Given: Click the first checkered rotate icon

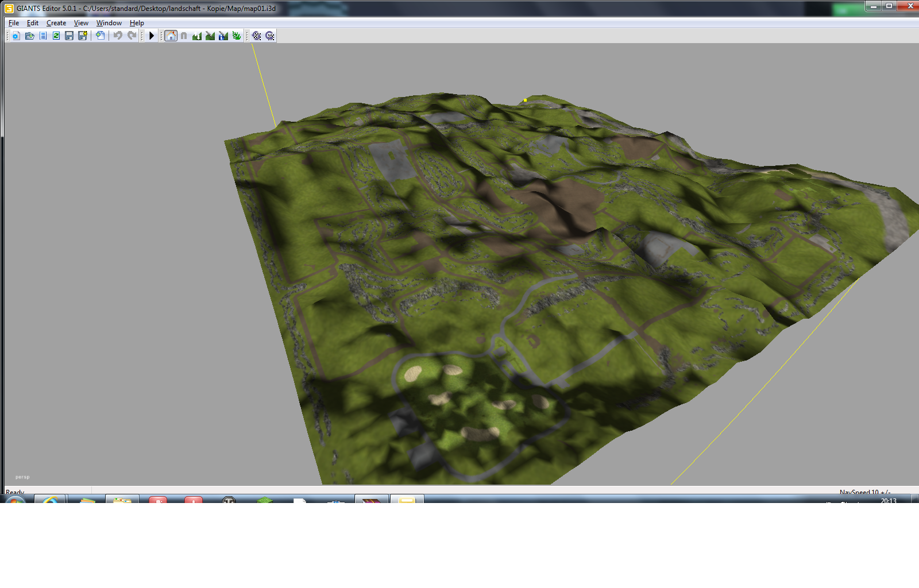Looking at the screenshot, I should [x=257, y=36].
